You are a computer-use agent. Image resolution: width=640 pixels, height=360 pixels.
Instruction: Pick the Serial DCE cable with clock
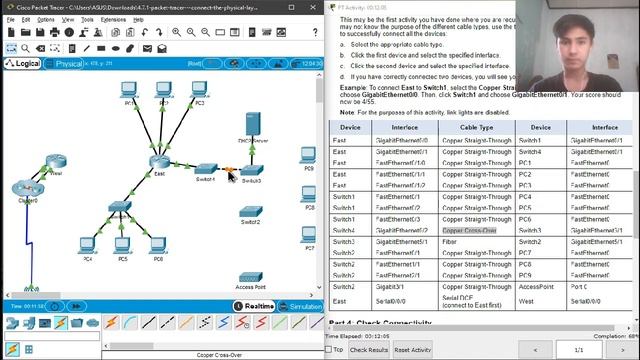[x=242, y=322]
